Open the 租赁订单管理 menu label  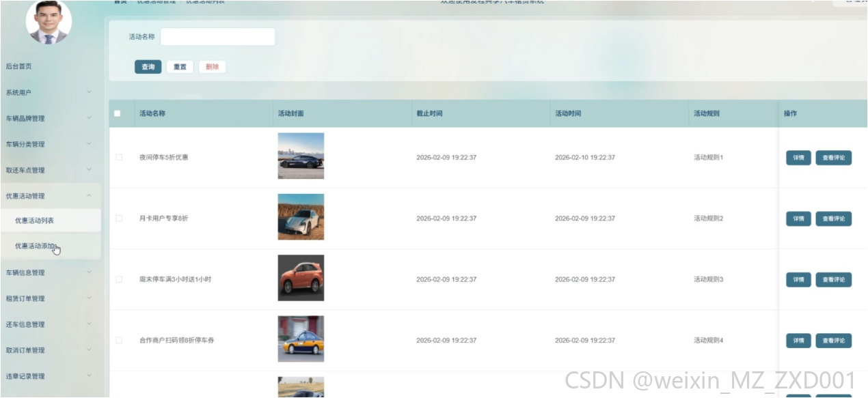point(25,298)
